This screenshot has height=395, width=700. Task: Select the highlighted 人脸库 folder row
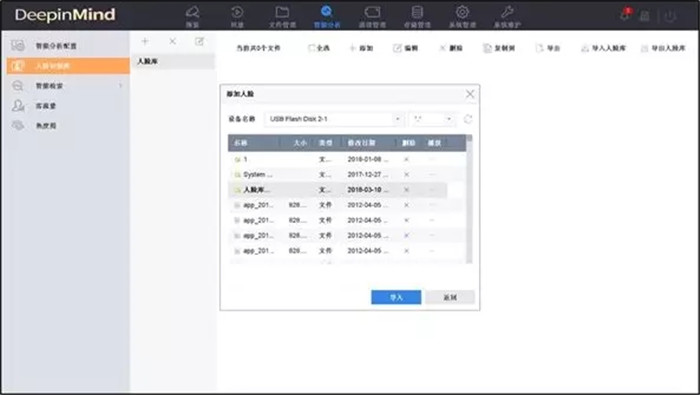[338, 190]
